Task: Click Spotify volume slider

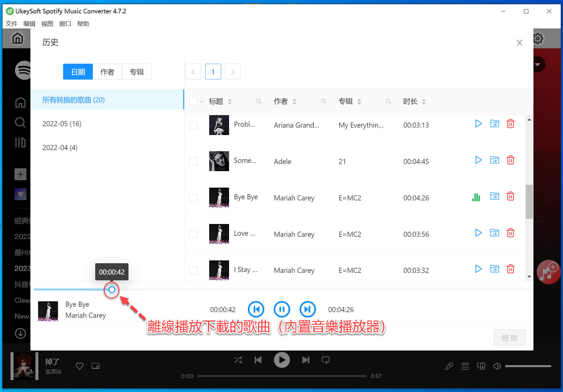Action: [x=528, y=366]
